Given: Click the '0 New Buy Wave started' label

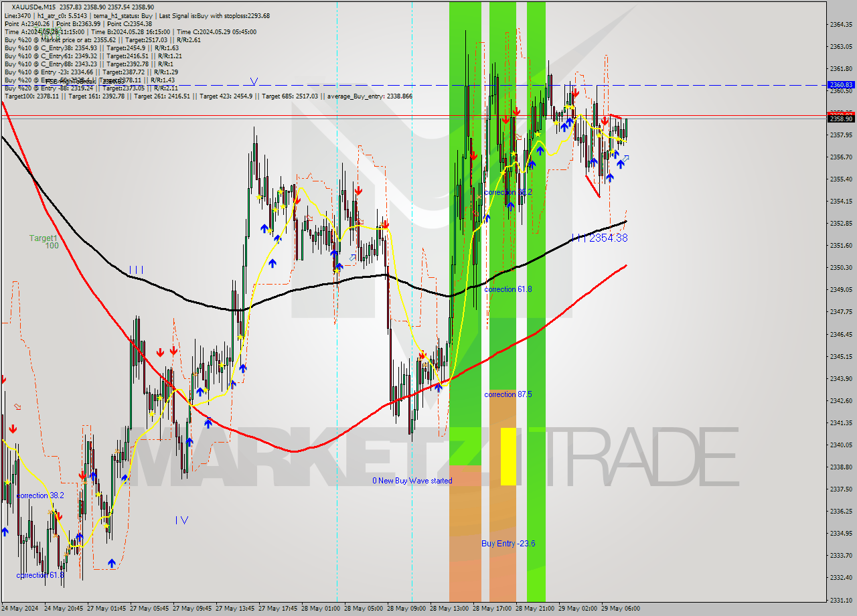Looking at the screenshot, I should click(x=412, y=481).
